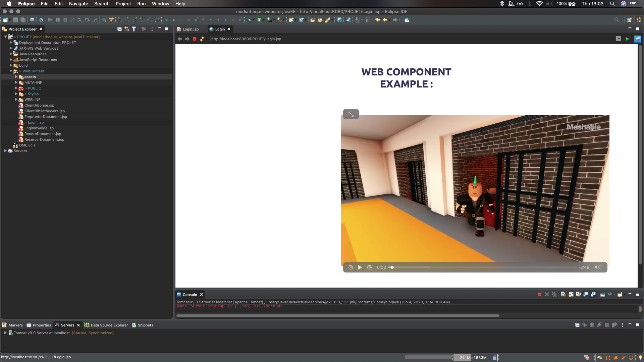
Task: Expand the Java Resources node
Action: pos(11,54)
